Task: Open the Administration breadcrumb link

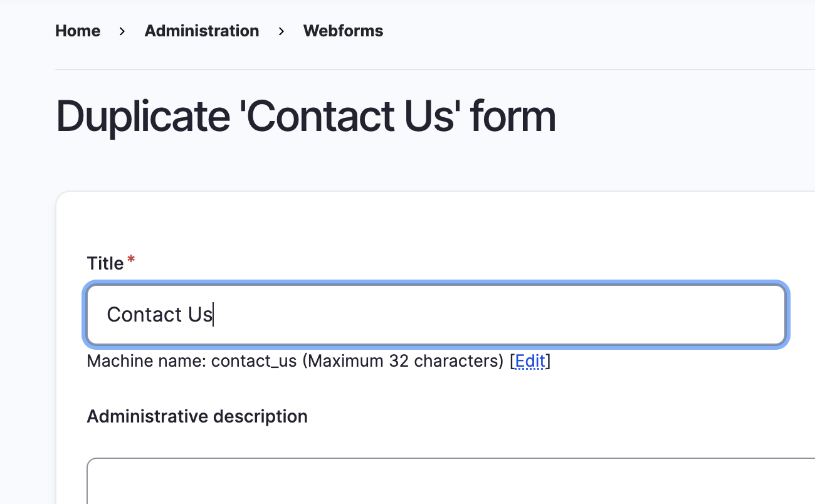Action: (201, 31)
